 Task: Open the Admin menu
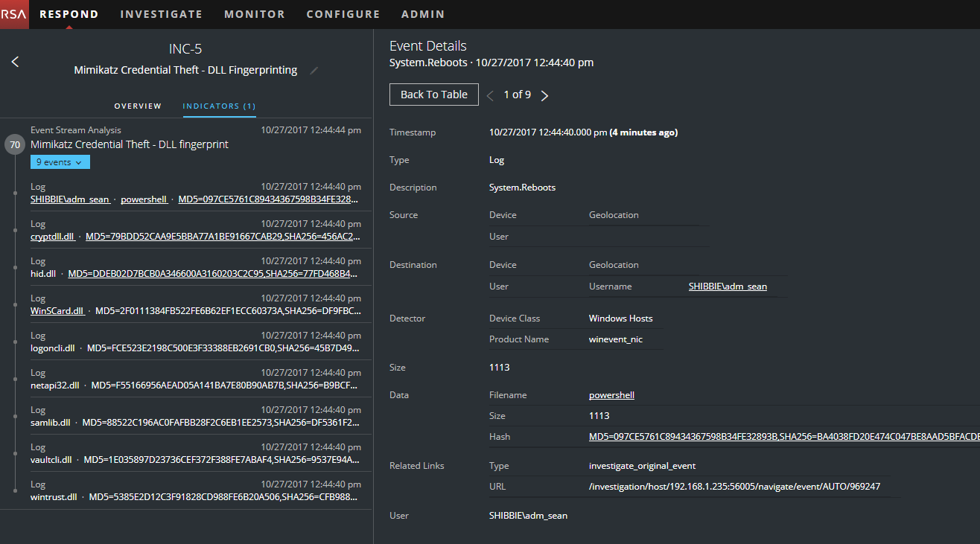tap(422, 14)
